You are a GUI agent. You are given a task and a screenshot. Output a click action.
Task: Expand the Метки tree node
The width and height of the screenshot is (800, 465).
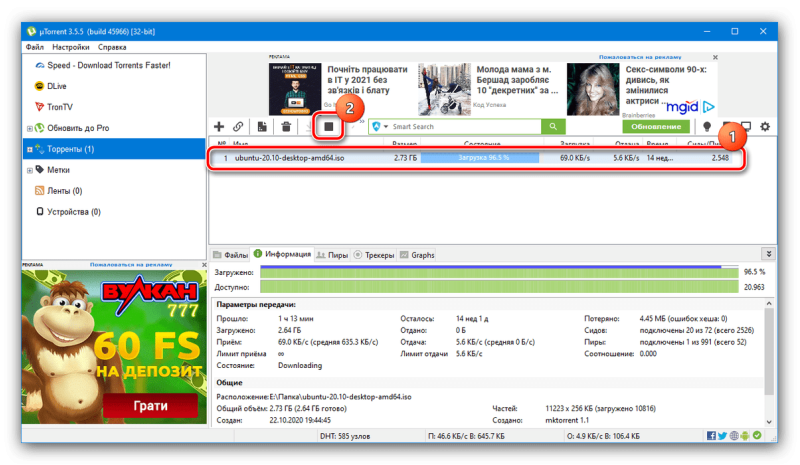point(30,170)
